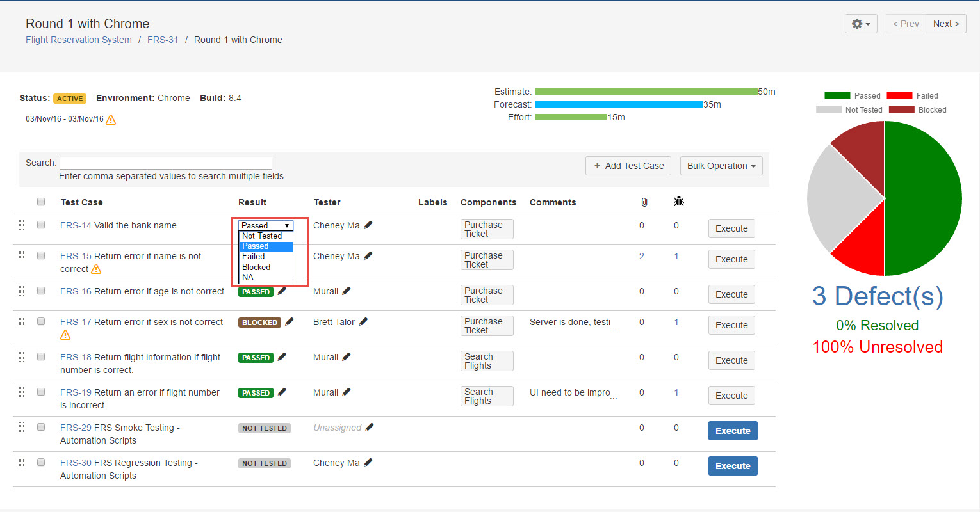Image resolution: width=980 pixels, height=512 pixels.
Task: Choose Failed in result dropdown
Action: 266,256
